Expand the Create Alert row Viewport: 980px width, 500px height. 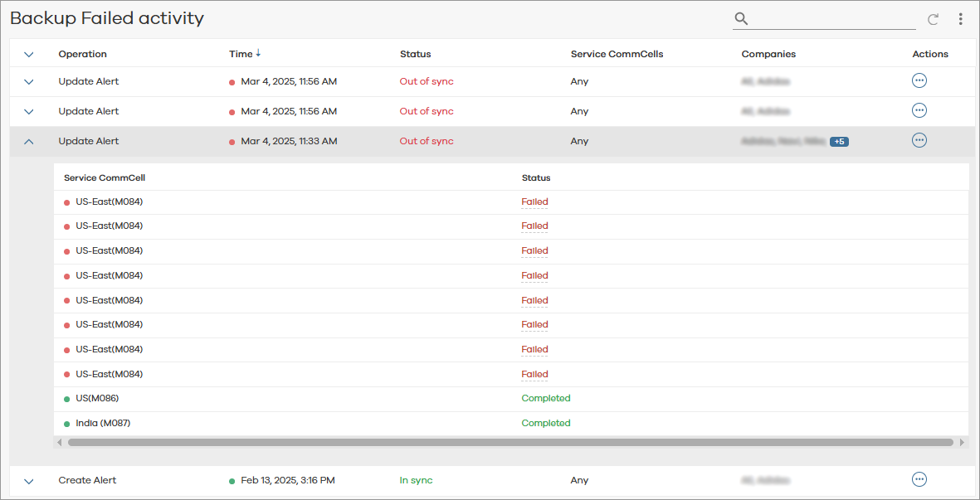coord(29,481)
